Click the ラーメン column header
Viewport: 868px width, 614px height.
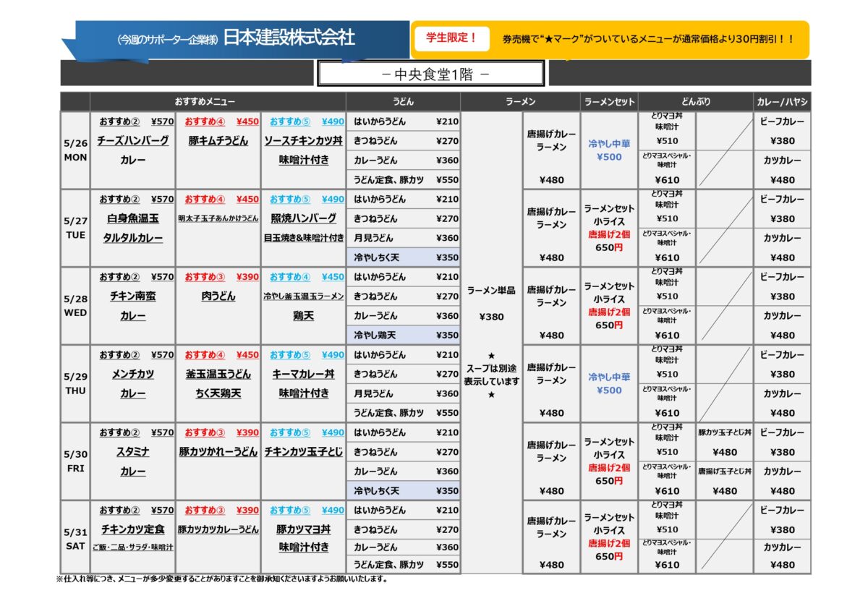(519, 102)
